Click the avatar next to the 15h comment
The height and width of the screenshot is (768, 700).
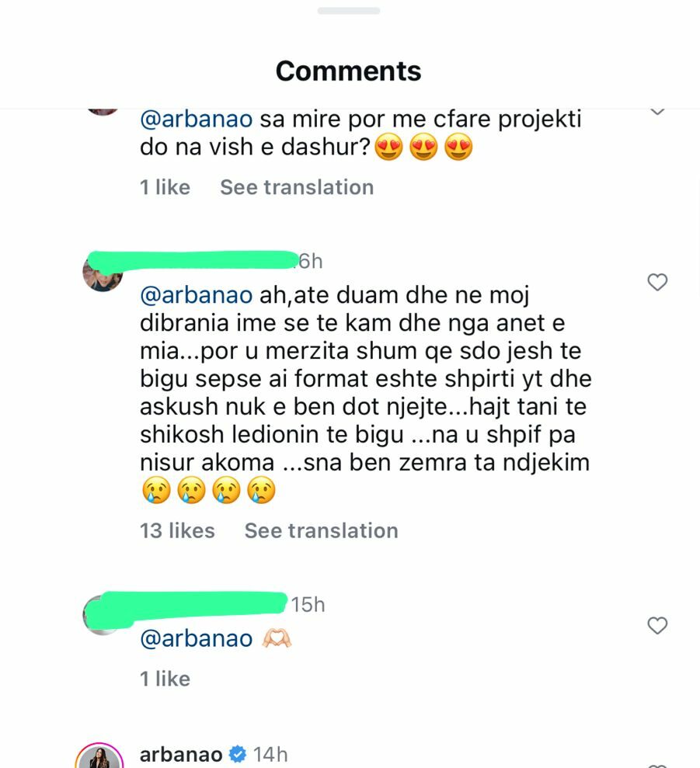click(99, 614)
